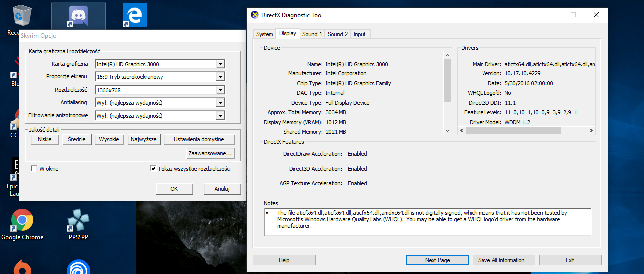
Task: Confirm Skyrim options with OK
Action: click(x=174, y=189)
